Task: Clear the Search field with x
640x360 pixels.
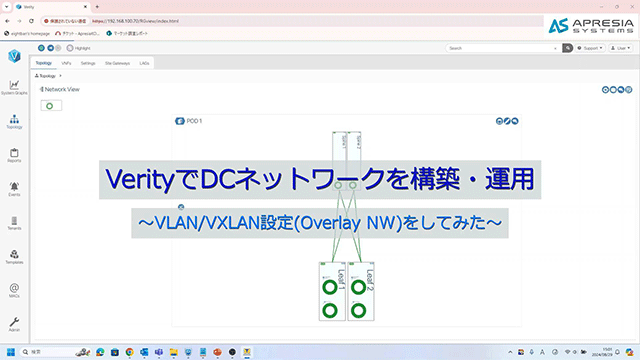Action: coord(555,48)
